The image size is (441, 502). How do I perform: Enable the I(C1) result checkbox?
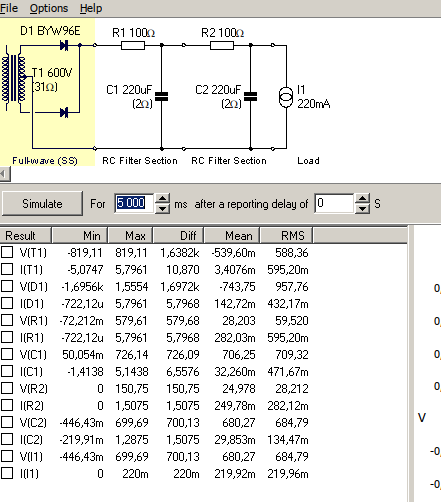[7, 371]
